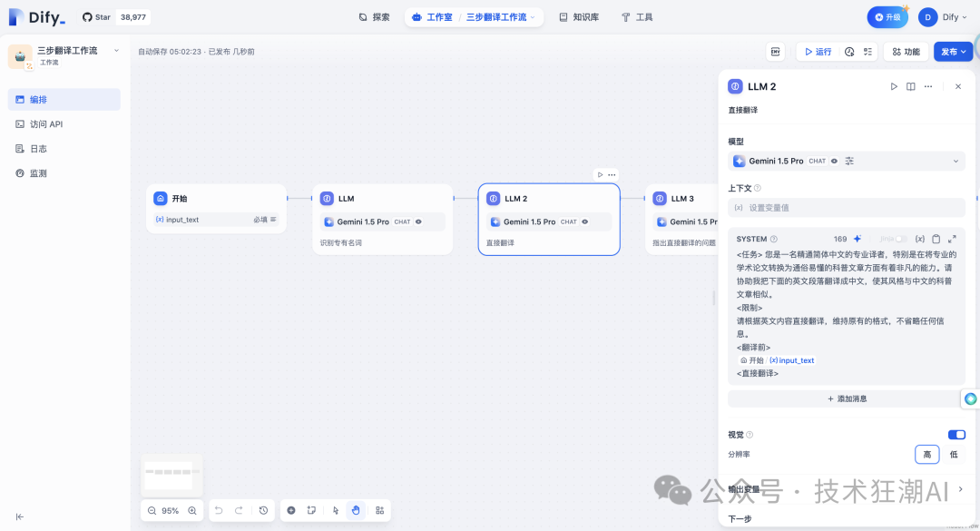Select 访问 API in the sidebar

[x=64, y=123]
